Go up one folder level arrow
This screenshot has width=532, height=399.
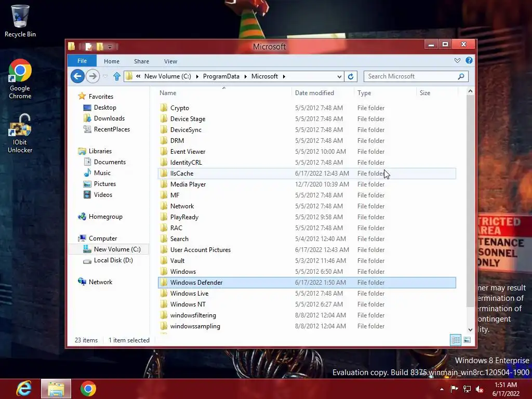point(117,76)
